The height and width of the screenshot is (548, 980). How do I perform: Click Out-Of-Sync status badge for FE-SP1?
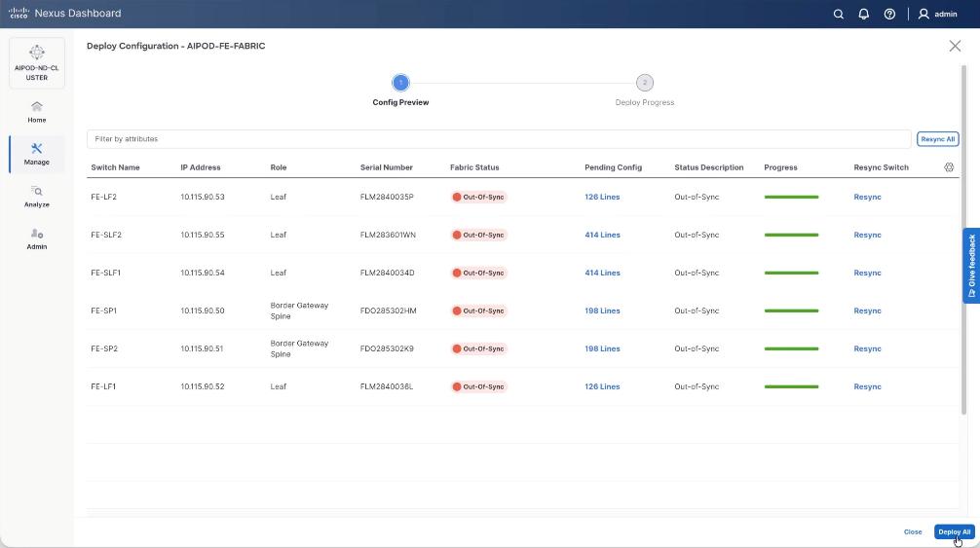point(478,311)
